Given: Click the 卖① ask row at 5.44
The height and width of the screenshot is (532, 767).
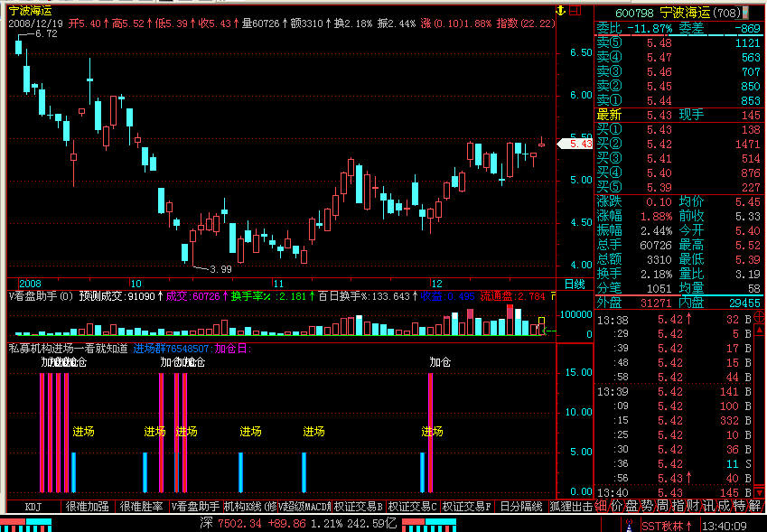Looking at the screenshot, I should [x=679, y=101].
